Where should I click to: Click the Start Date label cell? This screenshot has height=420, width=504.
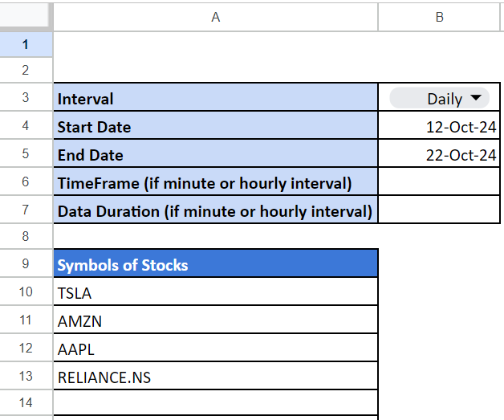[215, 127]
